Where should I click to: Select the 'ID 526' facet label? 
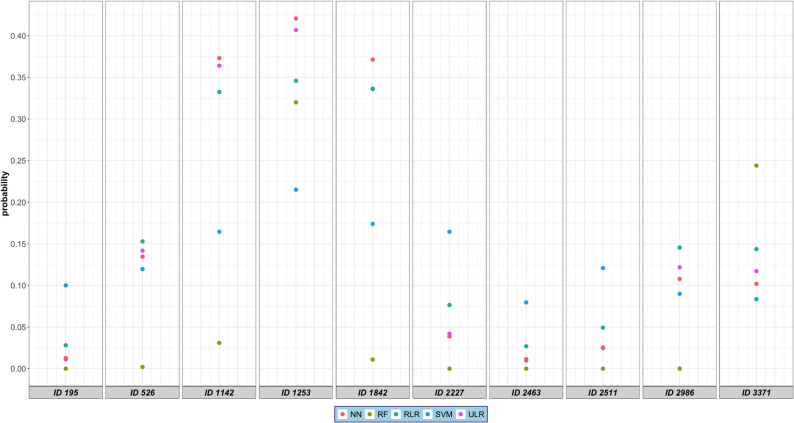point(142,393)
